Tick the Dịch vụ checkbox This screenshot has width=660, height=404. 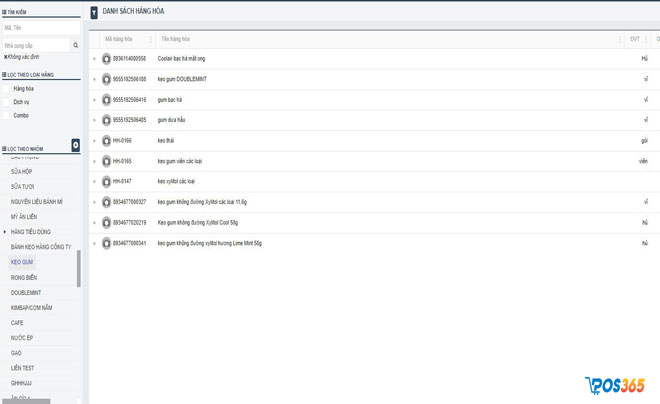[x=6, y=102]
